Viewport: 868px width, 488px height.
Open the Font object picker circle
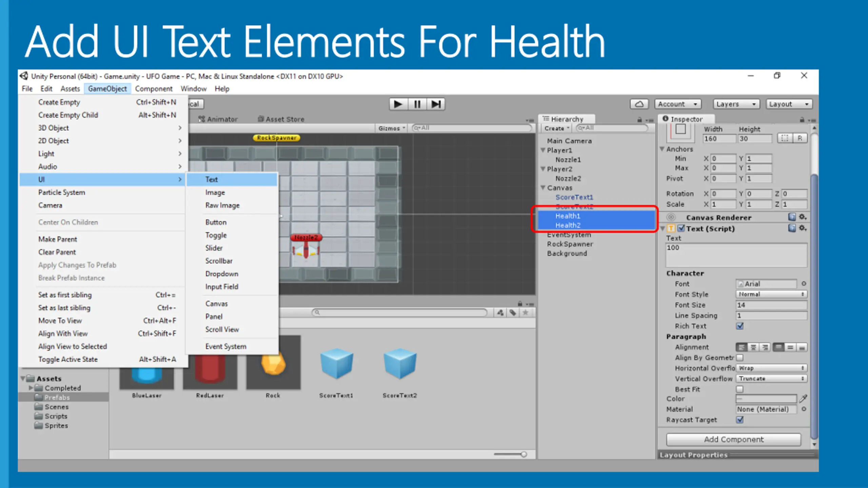click(804, 284)
